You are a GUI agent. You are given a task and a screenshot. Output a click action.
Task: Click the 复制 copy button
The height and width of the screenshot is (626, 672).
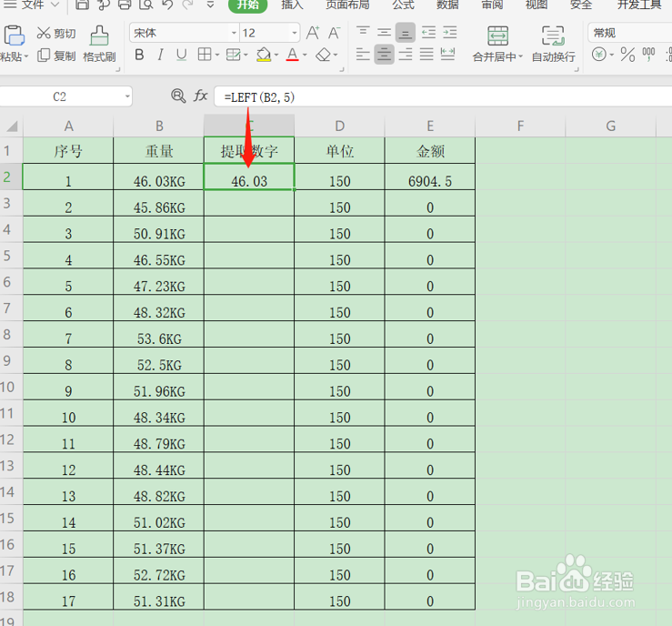pyautogui.click(x=56, y=56)
